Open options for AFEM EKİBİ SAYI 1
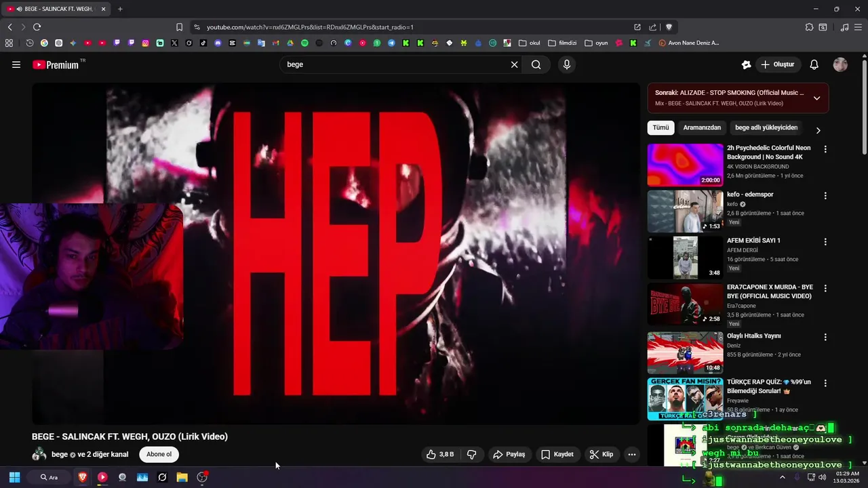The width and height of the screenshot is (868, 488). click(x=825, y=241)
